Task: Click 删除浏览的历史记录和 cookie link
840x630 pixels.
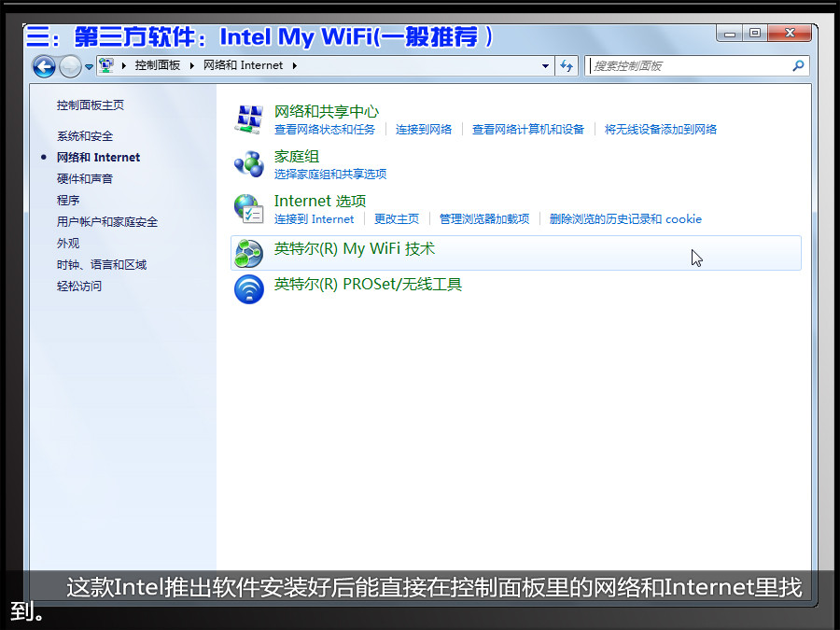Action: point(625,219)
